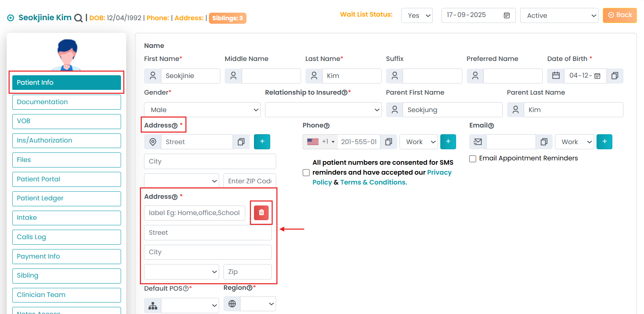Viewport: 644px width, 314px height.
Task: Go to Patient Ledger section
Action: 66,198
